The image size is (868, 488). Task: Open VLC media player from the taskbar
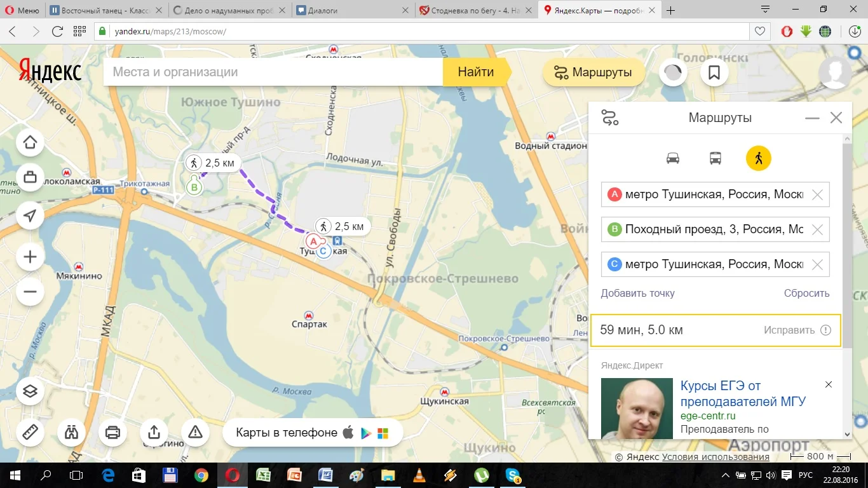pos(419,475)
